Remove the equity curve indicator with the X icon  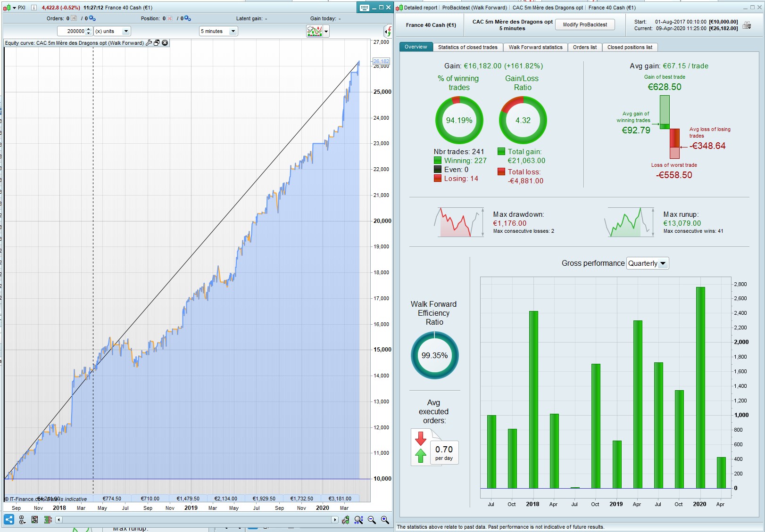click(x=165, y=43)
